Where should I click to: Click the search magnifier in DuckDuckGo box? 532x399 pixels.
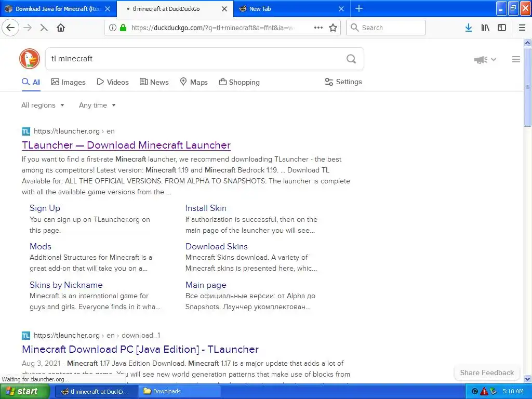[351, 59]
